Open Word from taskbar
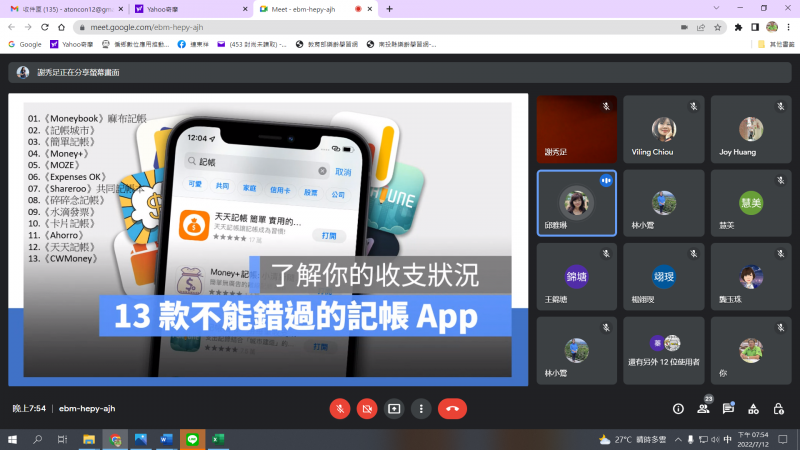 point(166,439)
